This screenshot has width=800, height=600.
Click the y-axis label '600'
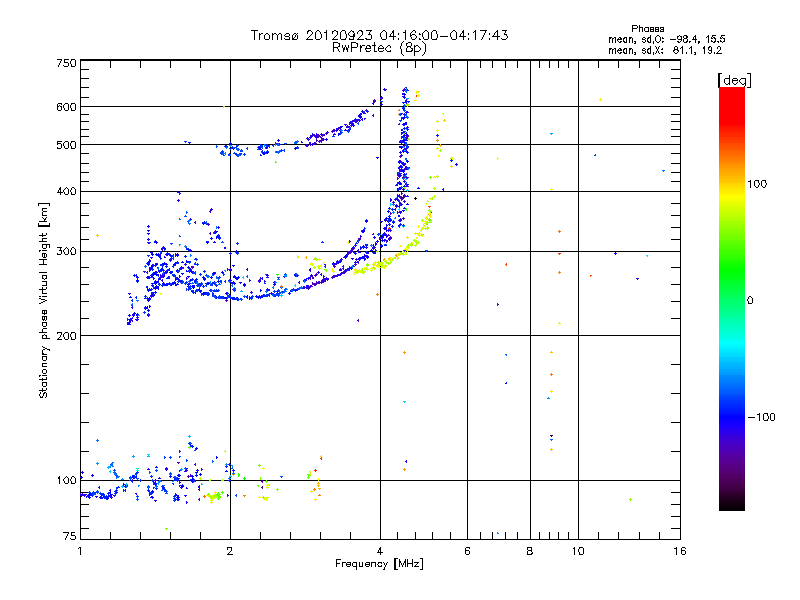pyautogui.click(x=66, y=107)
